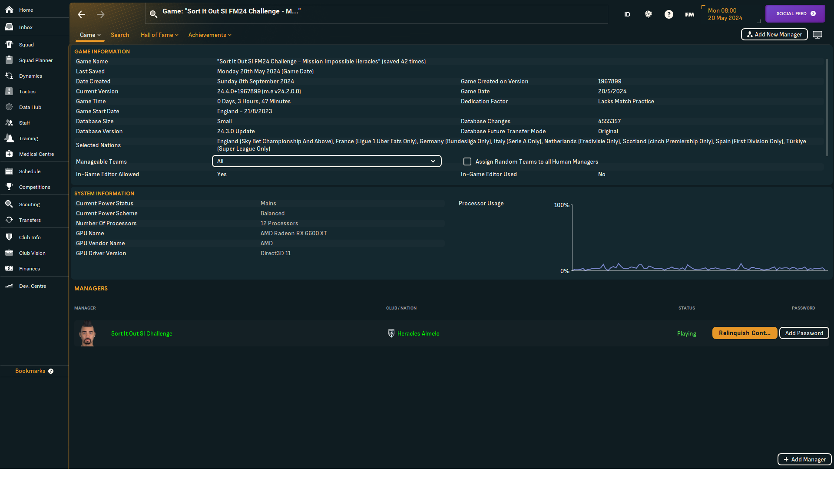Go forward with the right arrow
This screenshot has height=504, width=834.
(101, 14)
